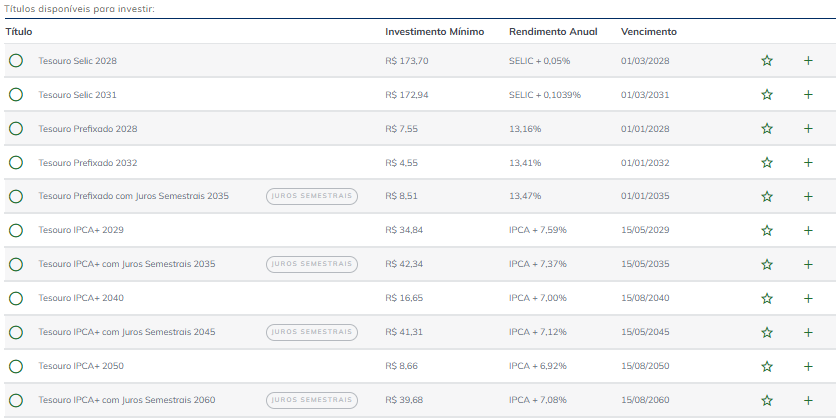839x419 pixels.
Task: Select Tesouro IPCA+ 2050 radio button
Action: coord(16,366)
